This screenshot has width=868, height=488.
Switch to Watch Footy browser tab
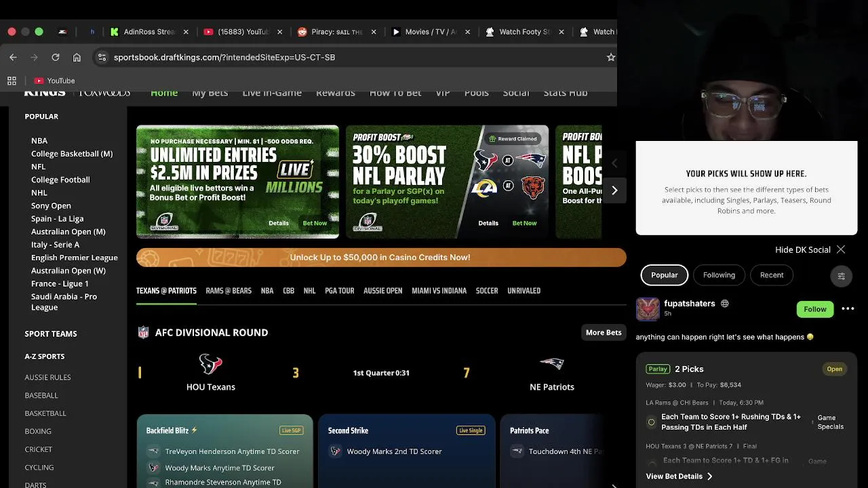[524, 32]
